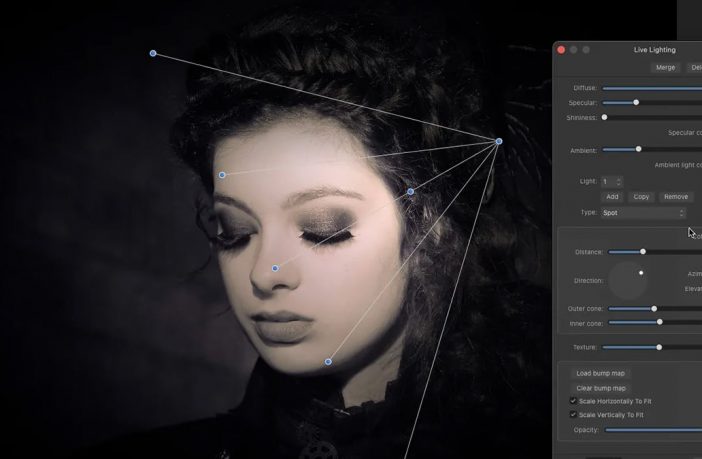Adjust the Diffuse slider track
This screenshot has width=702, height=459.
tap(652, 88)
